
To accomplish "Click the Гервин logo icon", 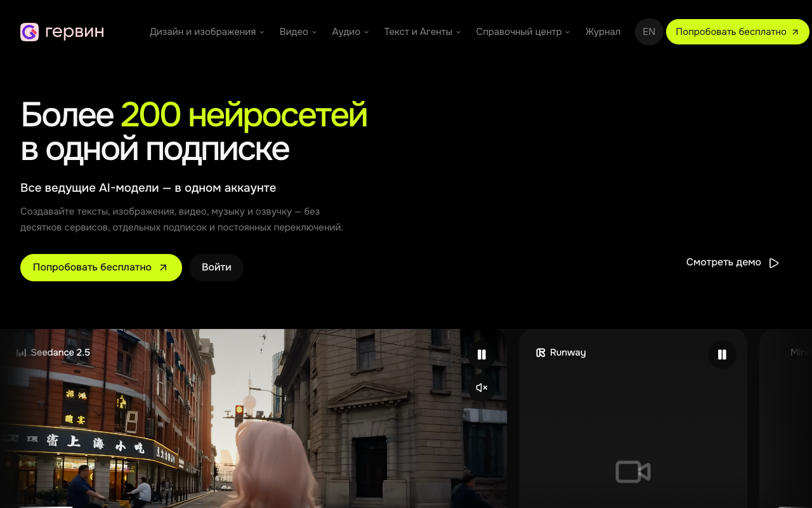I will click(29, 32).
